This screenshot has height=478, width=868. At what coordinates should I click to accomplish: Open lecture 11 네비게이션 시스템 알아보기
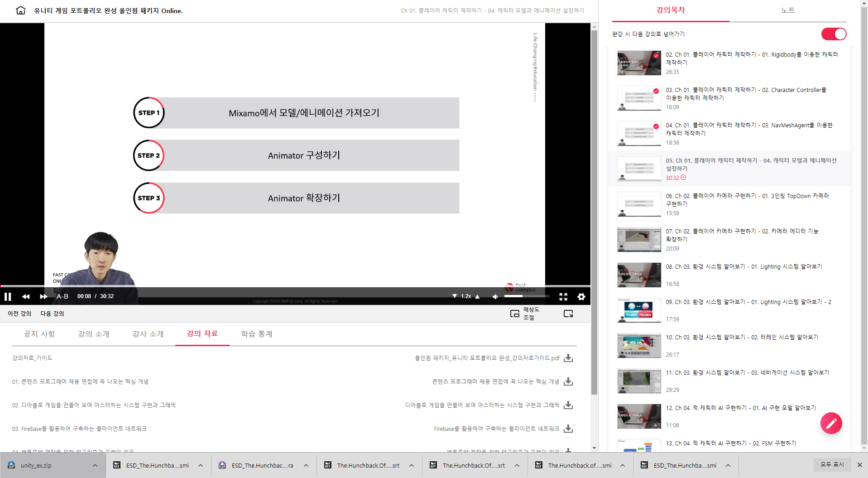(x=729, y=381)
